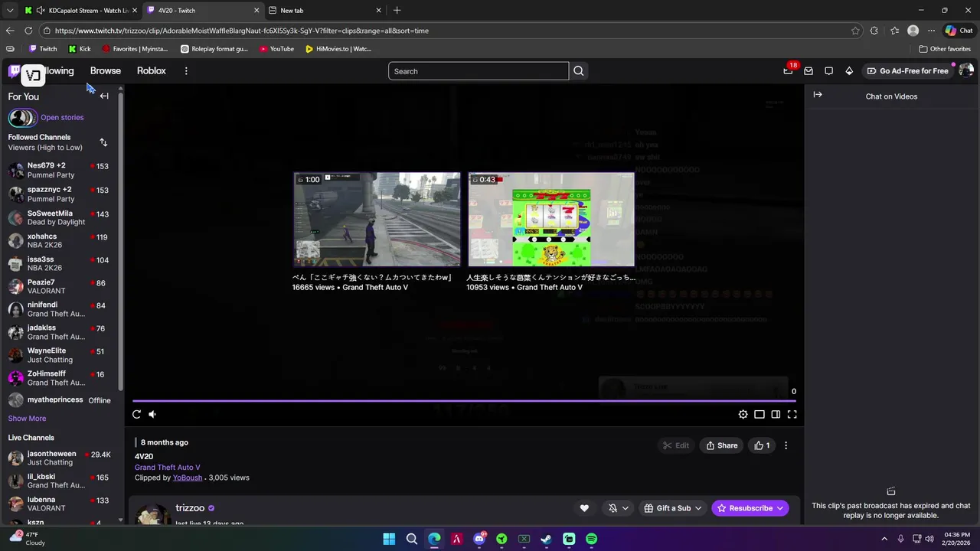Switch to New tab browser tab
Screen dimensions: 980x551
pos(325,11)
